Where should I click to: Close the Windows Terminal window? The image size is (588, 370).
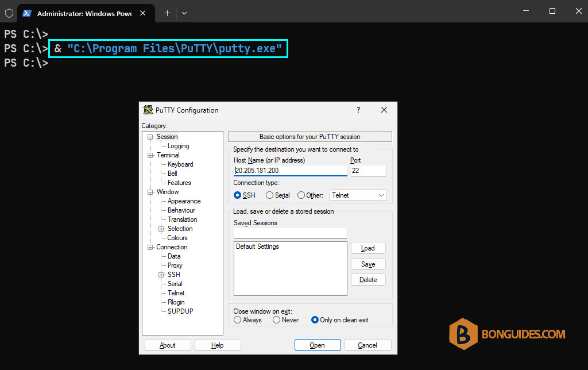click(579, 11)
